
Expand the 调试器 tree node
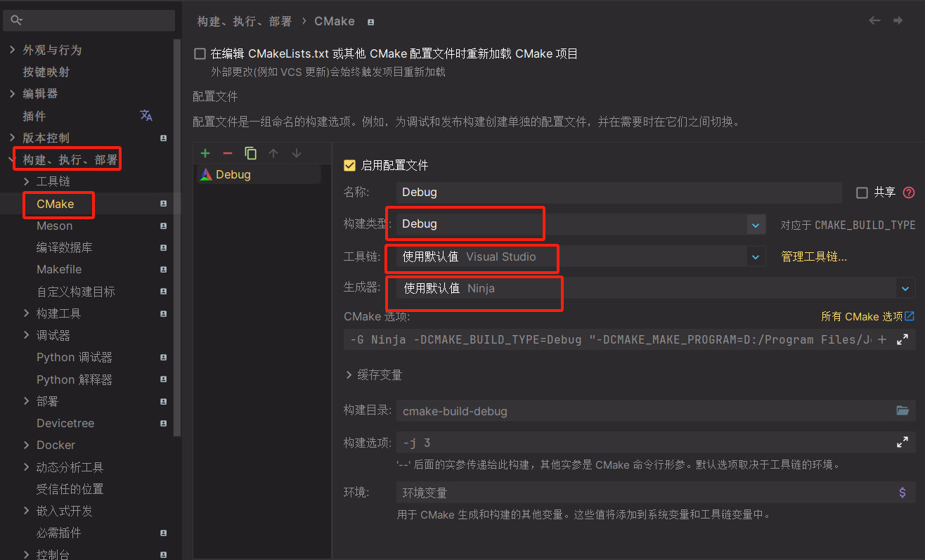click(x=26, y=335)
